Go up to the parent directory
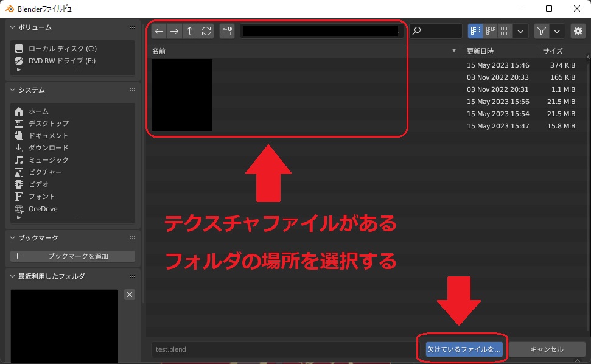The height and width of the screenshot is (364, 591). (x=191, y=31)
